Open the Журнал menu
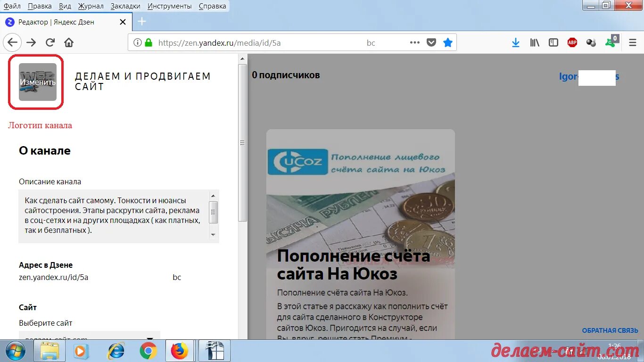 [x=91, y=6]
